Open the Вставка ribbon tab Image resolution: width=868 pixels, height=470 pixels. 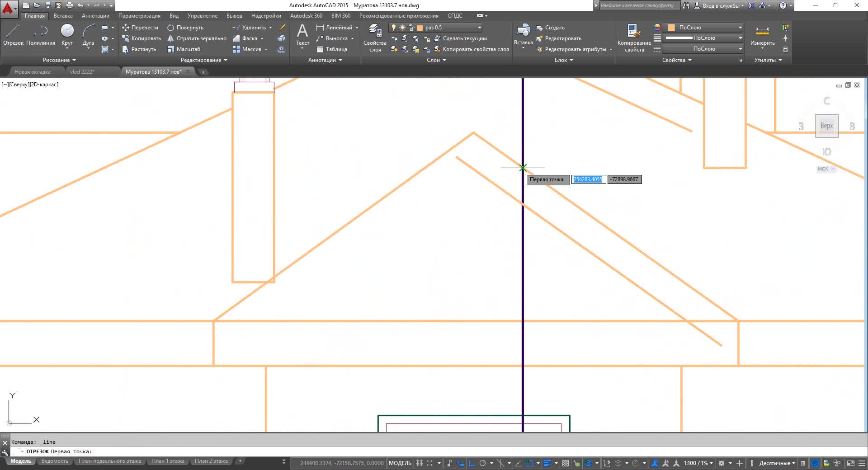point(63,16)
